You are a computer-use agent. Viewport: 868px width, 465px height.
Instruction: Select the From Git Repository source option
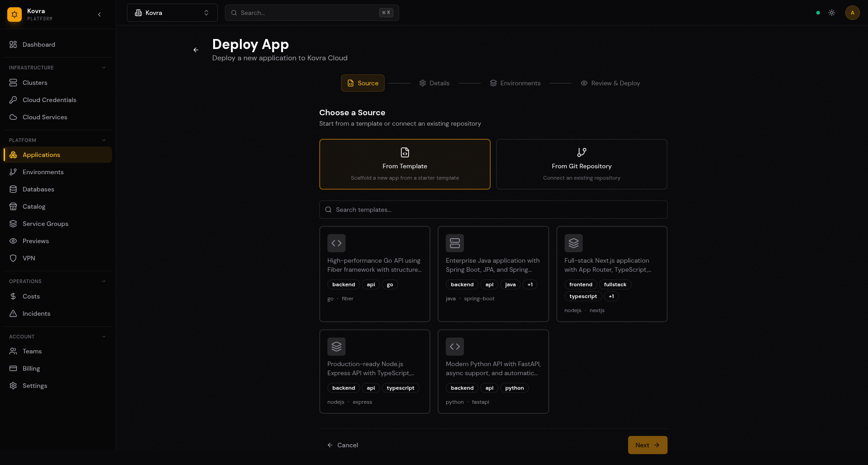pyautogui.click(x=582, y=164)
